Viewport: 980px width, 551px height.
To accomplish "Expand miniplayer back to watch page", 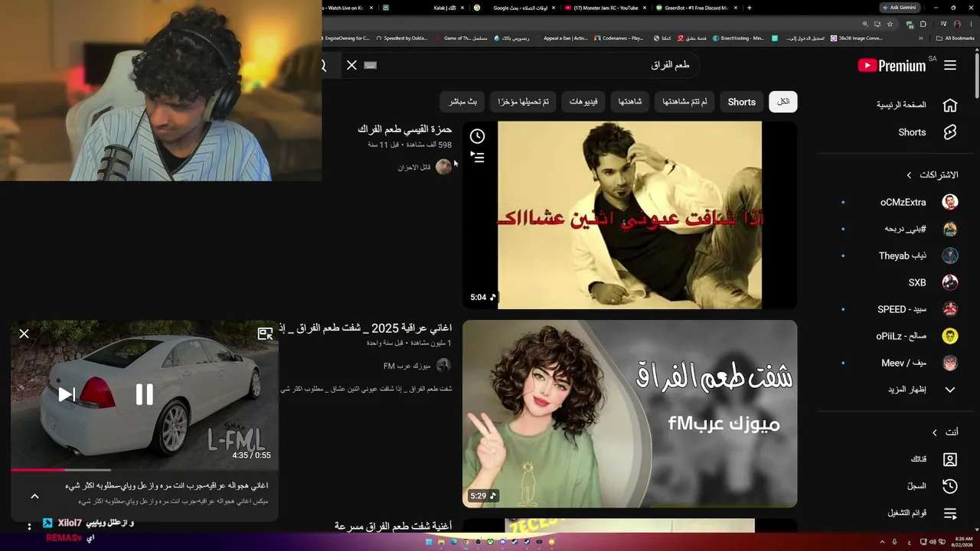I will click(265, 334).
